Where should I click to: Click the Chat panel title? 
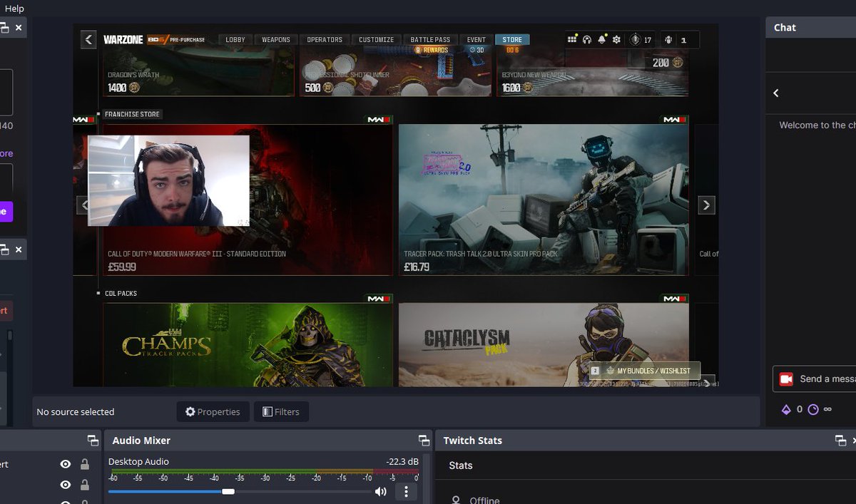[785, 27]
